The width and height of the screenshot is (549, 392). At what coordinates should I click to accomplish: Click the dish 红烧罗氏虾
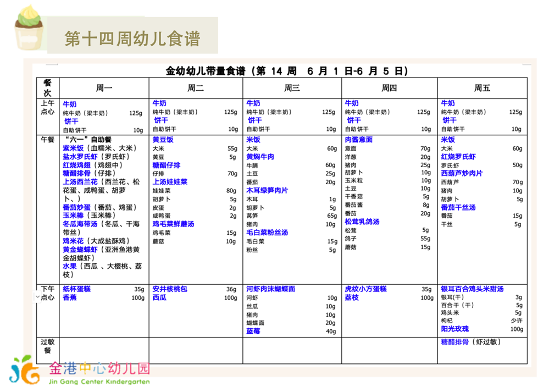coord(458,157)
